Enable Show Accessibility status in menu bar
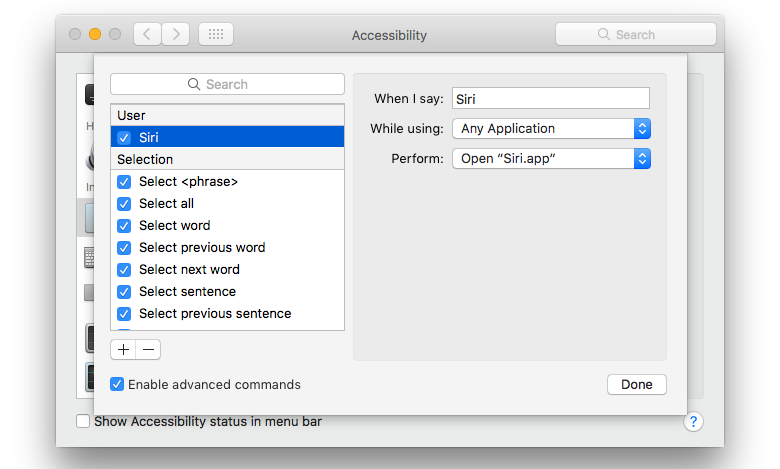Viewport: 780px width, 469px height. [x=83, y=422]
